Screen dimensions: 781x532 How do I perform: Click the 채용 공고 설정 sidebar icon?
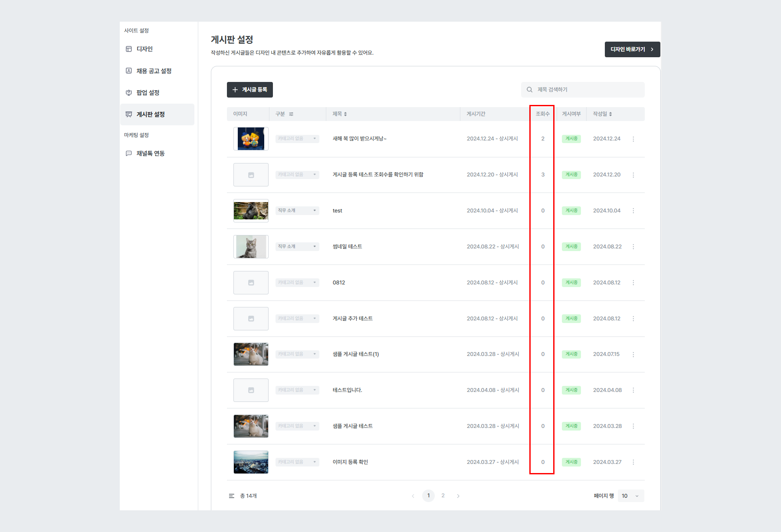129,71
